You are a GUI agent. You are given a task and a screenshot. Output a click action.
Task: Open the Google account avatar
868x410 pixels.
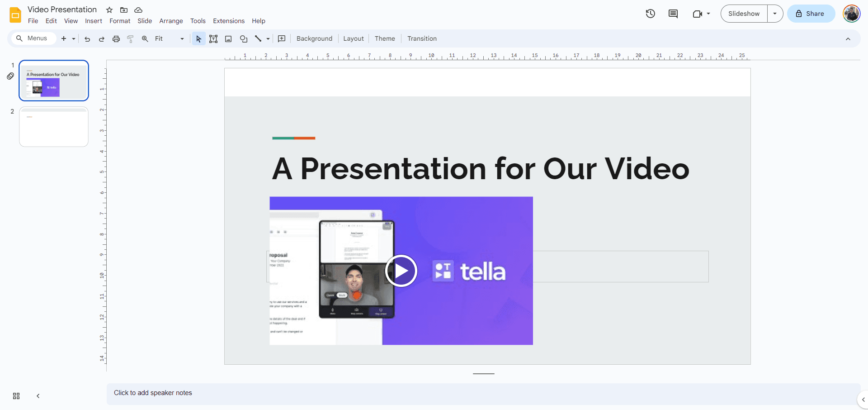click(x=851, y=14)
